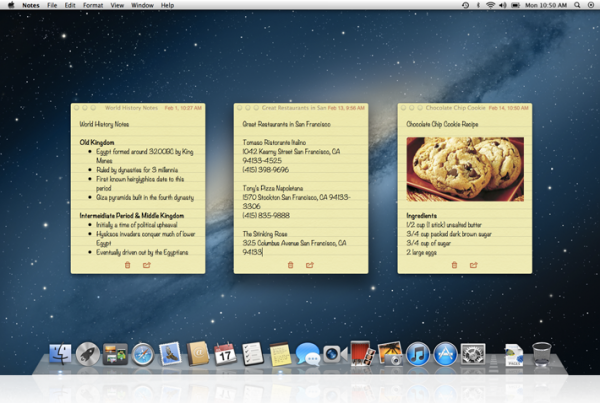Launch iTunes from the Dock
This screenshot has width=600, height=403.
(418, 354)
